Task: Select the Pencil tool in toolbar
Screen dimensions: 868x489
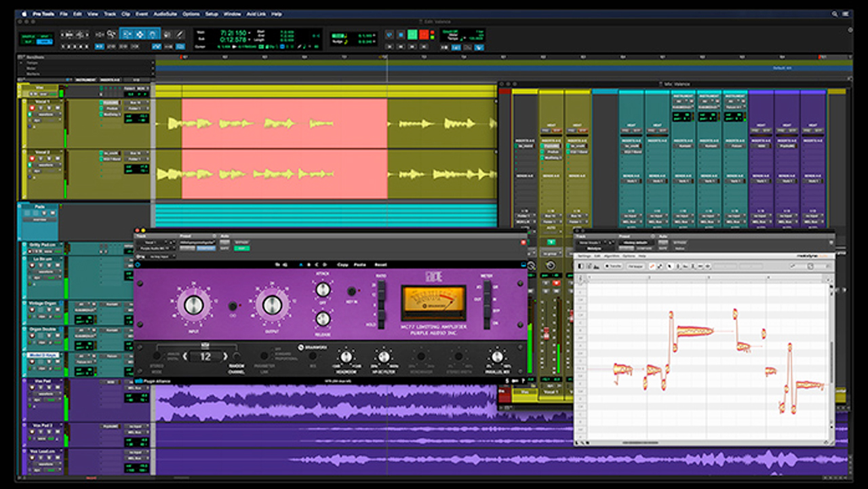Action: tap(180, 34)
